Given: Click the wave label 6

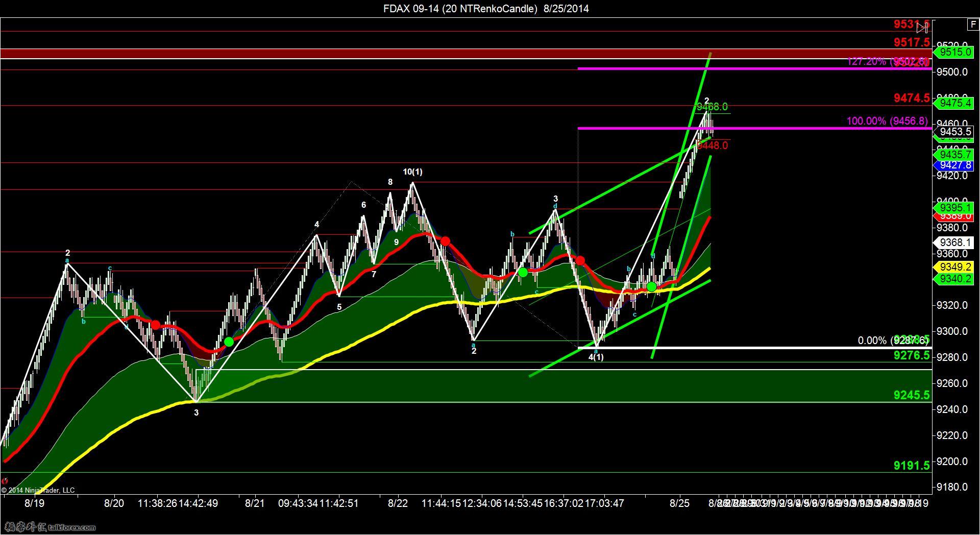Looking at the screenshot, I should tap(363, 205).
